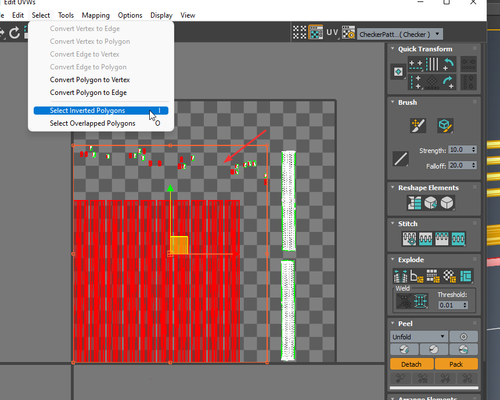The height and width of the screenshot is (400, 500).
Task: Collapse the Brush rollout
Action: click(x=393, y=102)
